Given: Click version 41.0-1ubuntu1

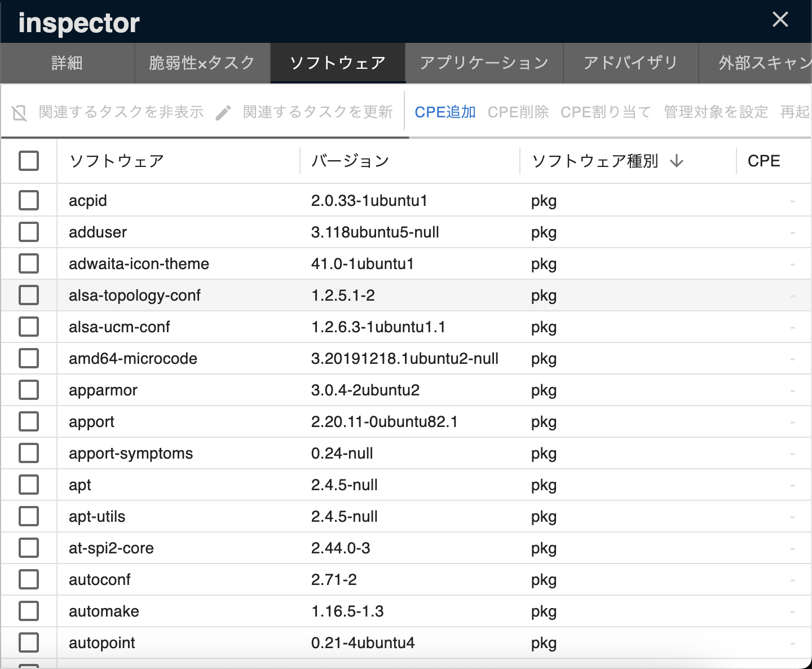Looking at the screenshot, I should coord(363,264).
